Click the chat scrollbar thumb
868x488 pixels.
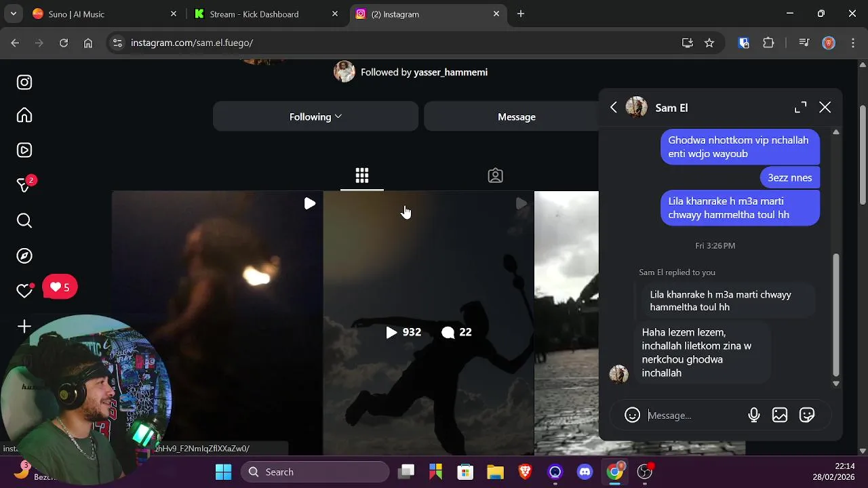835,314
